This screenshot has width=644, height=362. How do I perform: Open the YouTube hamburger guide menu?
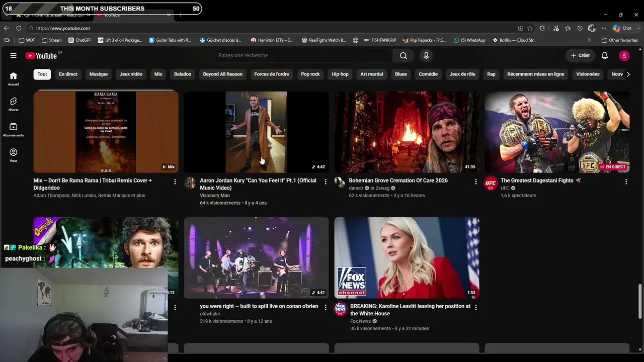pos(14,56)
